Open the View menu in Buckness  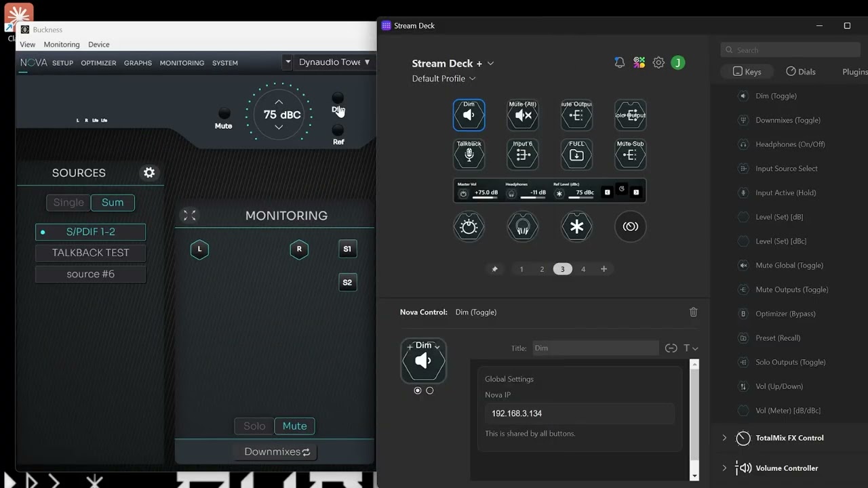click(x=28, y=44)
